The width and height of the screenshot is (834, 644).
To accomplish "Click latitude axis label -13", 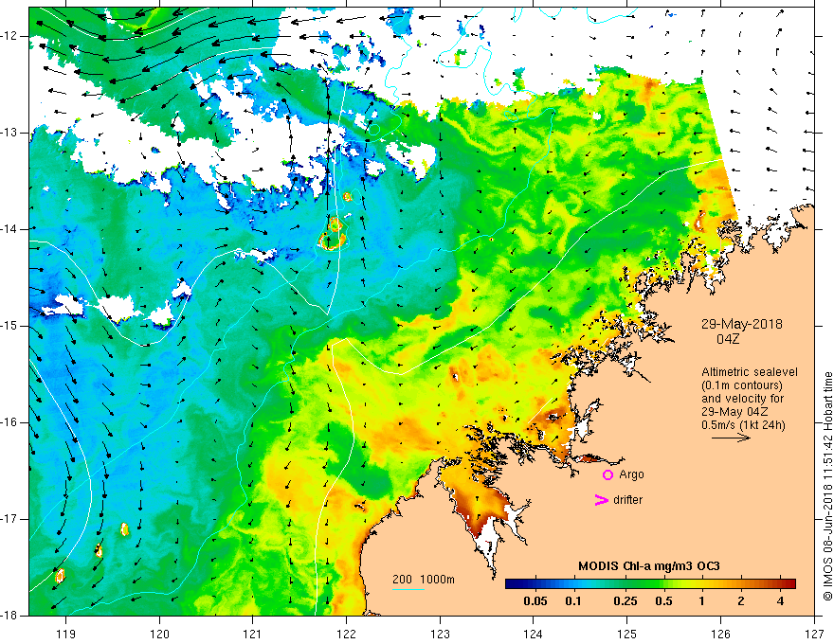I will point(9,133).
